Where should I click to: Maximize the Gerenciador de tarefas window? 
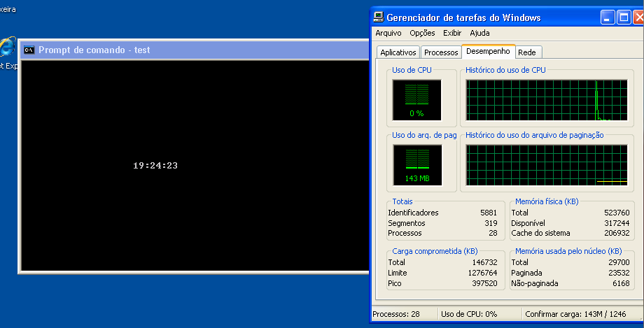(x=624, y=17)
